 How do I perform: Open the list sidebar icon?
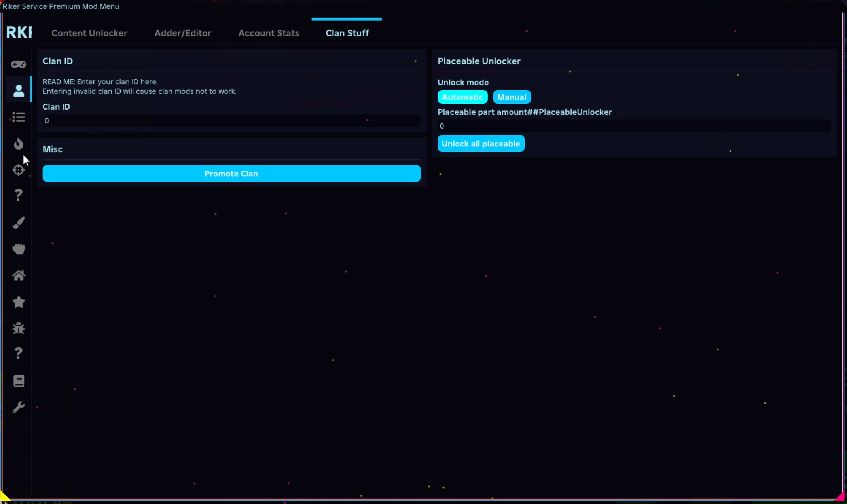point(19,117)
